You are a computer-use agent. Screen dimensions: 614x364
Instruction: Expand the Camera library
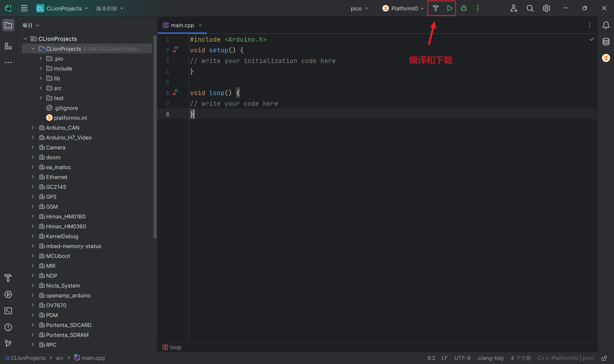pyautogui.click(x=33, y=147)
